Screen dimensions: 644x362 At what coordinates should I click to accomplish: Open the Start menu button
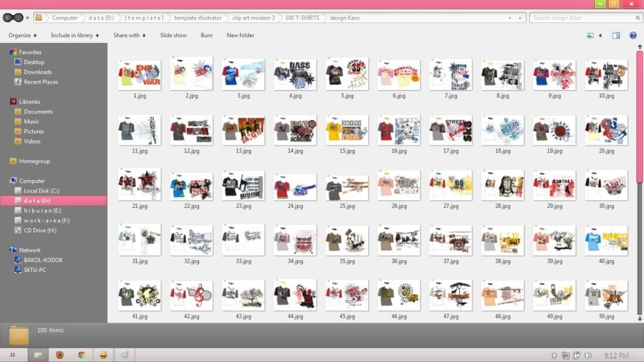click(13, 355)
